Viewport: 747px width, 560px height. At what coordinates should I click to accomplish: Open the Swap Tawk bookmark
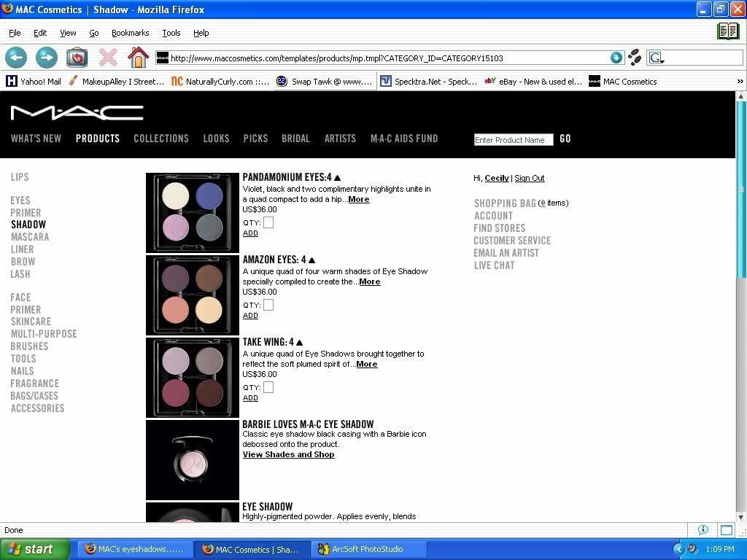coord(325,82)
